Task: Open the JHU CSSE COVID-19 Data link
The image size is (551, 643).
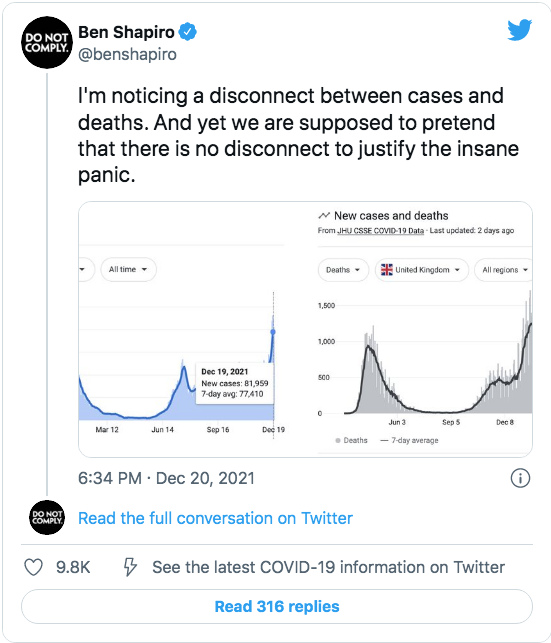Action: pos(380,230)
